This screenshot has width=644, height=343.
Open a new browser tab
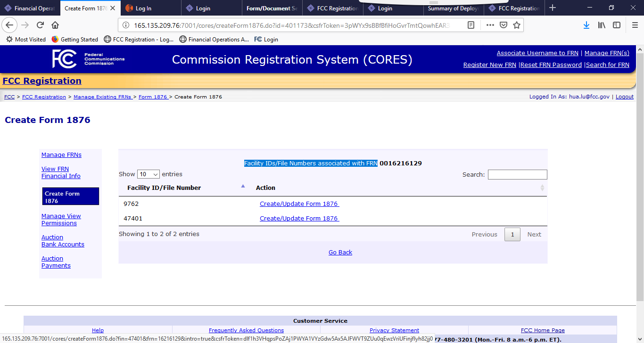pos(553,8)
